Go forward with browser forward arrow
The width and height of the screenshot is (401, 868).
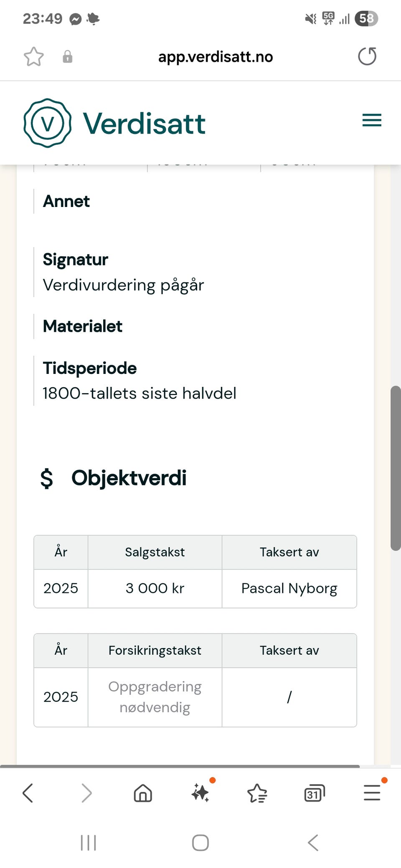pyautogui.click(x=86, y=793)
